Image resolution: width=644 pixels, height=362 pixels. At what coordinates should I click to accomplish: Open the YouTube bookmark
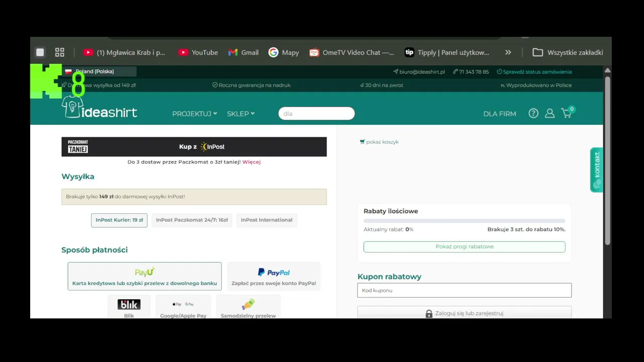pyautogui.click(x=198, y=52)
